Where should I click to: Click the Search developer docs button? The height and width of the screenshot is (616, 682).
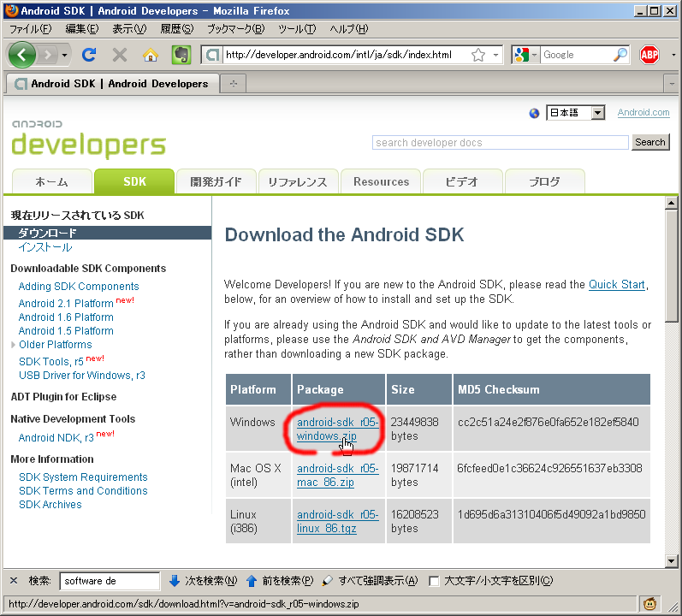(x=650, y=142)
